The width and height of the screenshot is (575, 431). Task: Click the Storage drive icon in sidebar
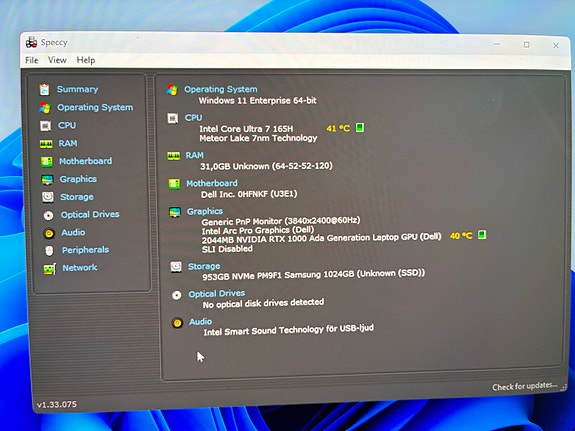pyautogui.click(x=48, y=197)
